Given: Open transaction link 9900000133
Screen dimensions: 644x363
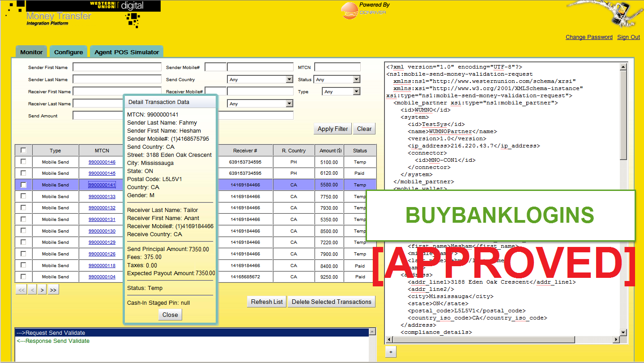Looking at the screenshot, I should pyautogui.click(x=102, y=196).
